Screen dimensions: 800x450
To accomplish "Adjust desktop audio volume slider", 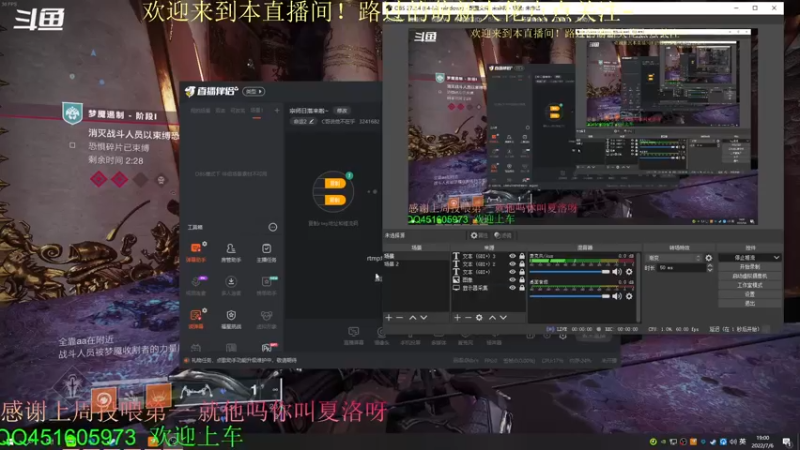I will pos(569,296).
